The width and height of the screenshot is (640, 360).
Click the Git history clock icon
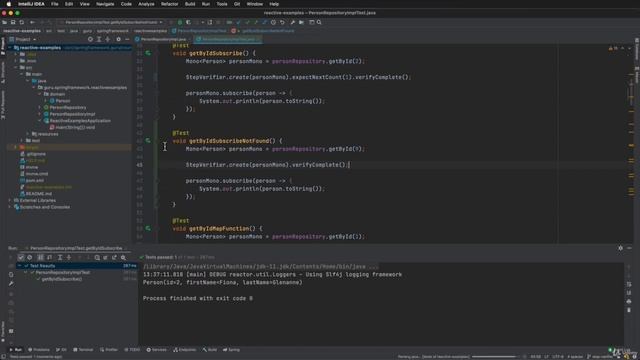click(273, 22)
